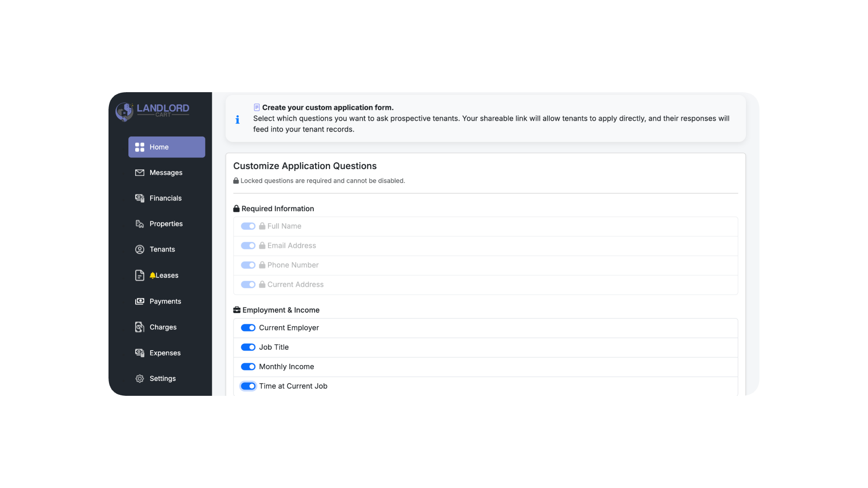Disable the Monthly Income toggle

(249, 366)
